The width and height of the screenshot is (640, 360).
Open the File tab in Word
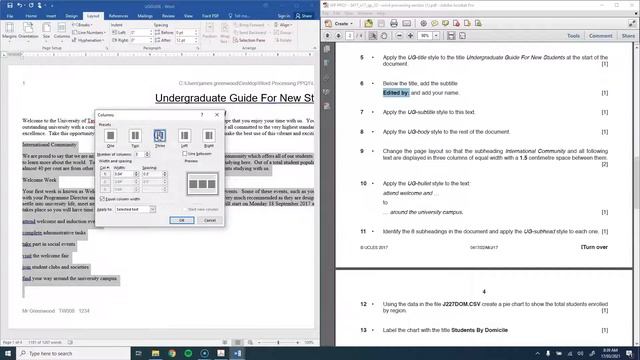(10, 16)
